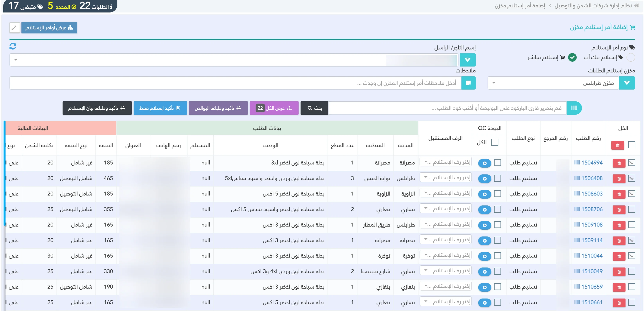Click confirm receipt only button

click(x=160, y=108)
